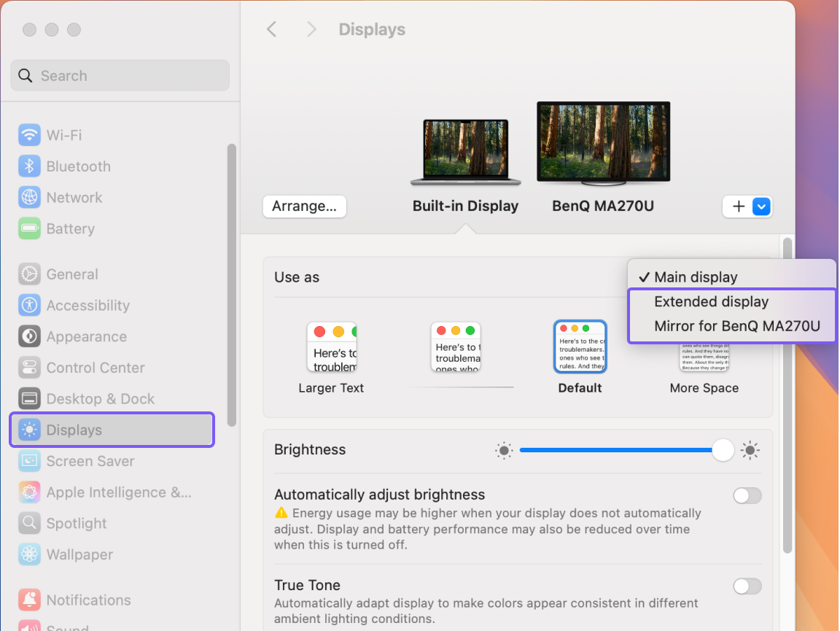Open Accessibility settings icon

click(x=29, y=305)
